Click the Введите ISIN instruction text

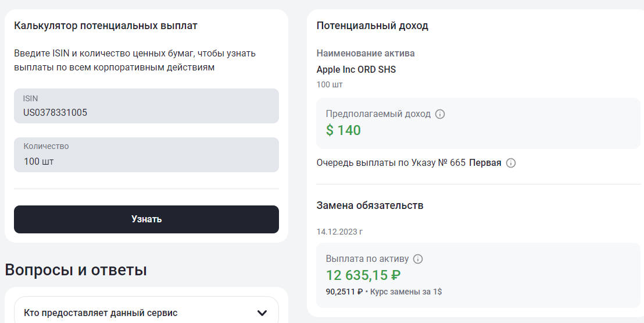pyautogui.click(x=135, y=61)
